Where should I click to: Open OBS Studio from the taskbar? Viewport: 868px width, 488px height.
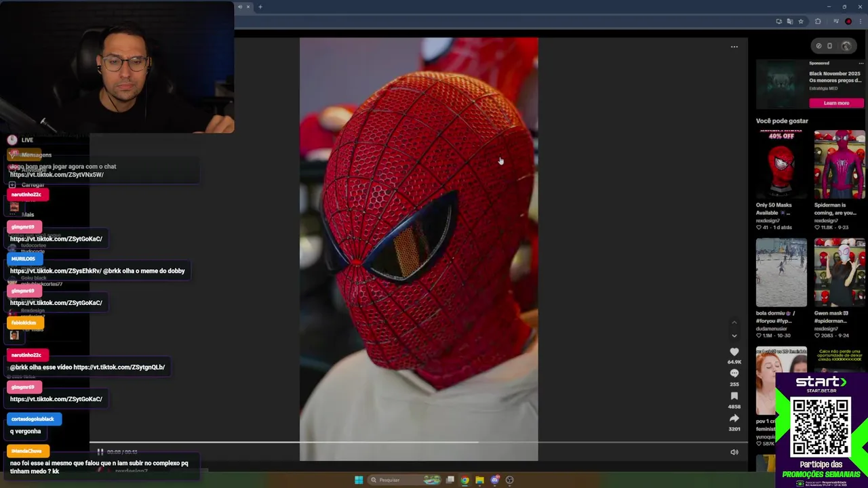pyautogui.click(x=509, y=480)
